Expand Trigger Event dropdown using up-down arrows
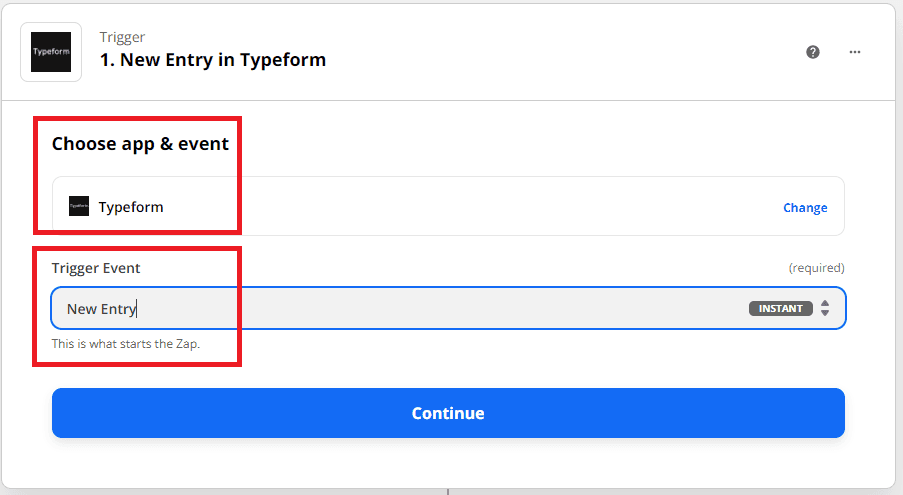Screen dimensions: 903x495 point(825,308)
